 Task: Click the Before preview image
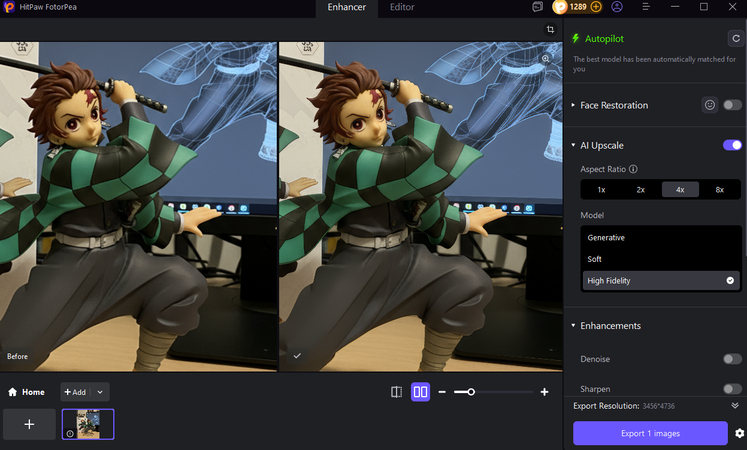point(138,206)
